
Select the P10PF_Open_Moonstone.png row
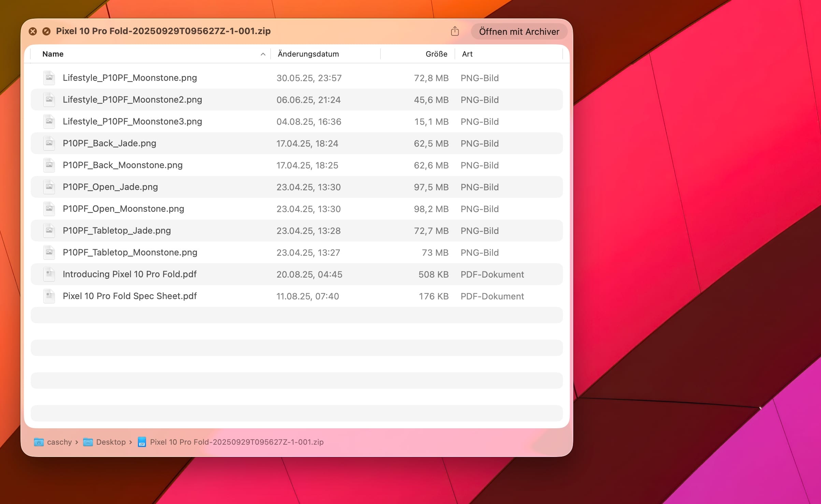coord(123,209)
